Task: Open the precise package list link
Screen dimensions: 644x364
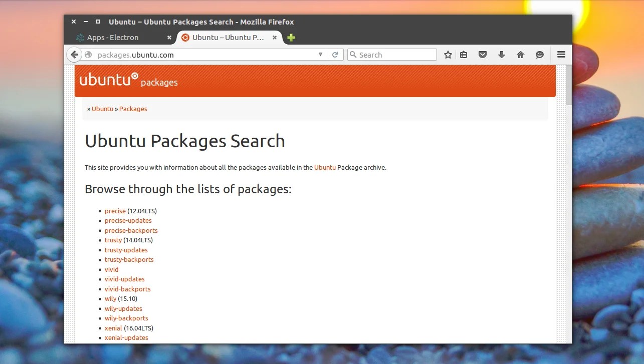Action: 115,211
